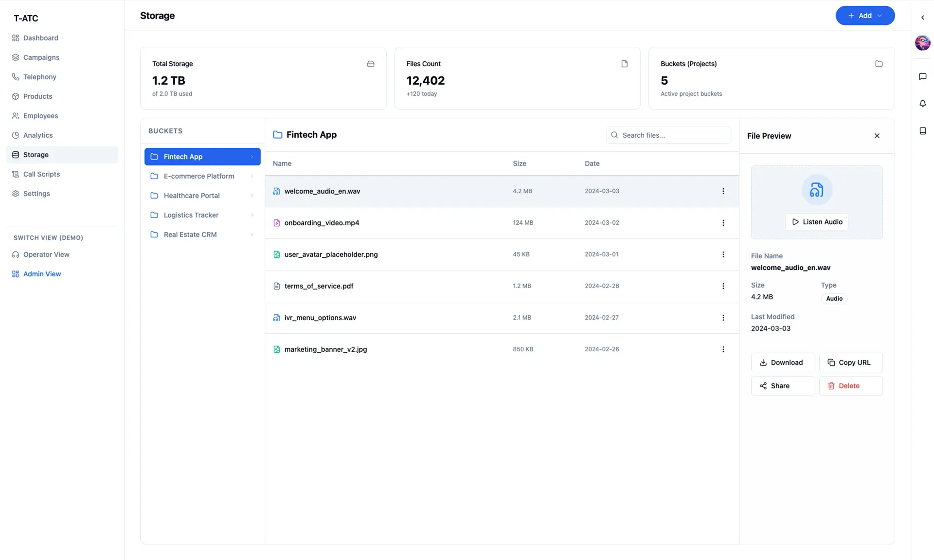Open notifications bell icon

pos(922,104)
